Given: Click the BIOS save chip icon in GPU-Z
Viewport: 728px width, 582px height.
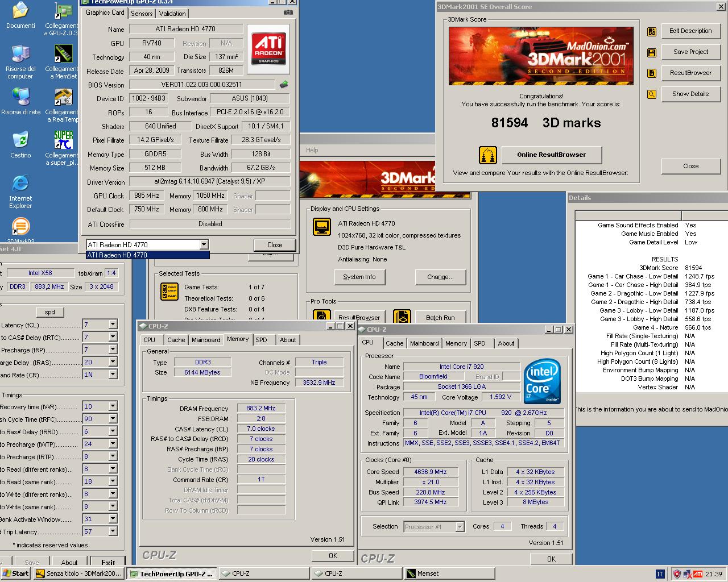Looking at the screenshot, I should (x=283, y=85).
